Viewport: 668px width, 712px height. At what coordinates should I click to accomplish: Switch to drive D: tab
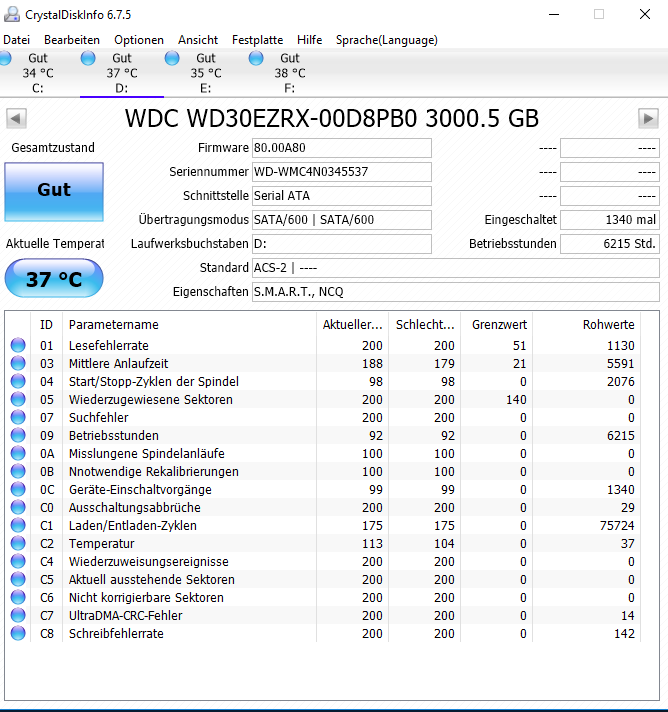[122, 73]
